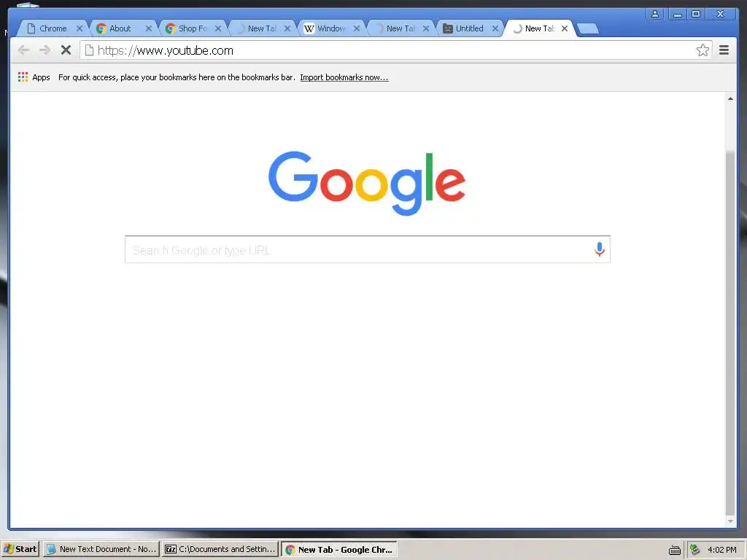The width and height of the screenshot is (747, 560).
Task: Go forward to next page
Action: (x=44, y=50)
